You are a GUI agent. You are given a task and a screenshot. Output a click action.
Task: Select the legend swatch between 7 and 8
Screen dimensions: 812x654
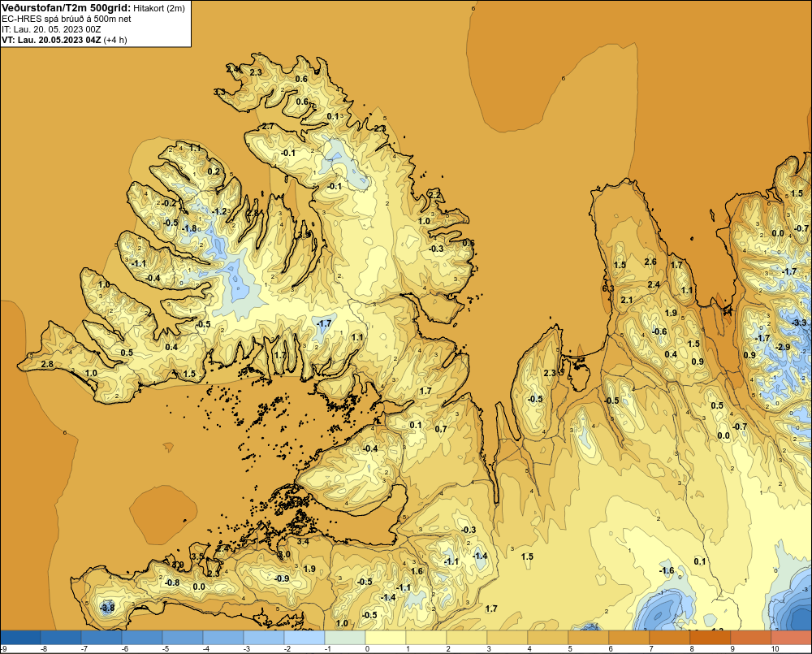coord(670,637)
